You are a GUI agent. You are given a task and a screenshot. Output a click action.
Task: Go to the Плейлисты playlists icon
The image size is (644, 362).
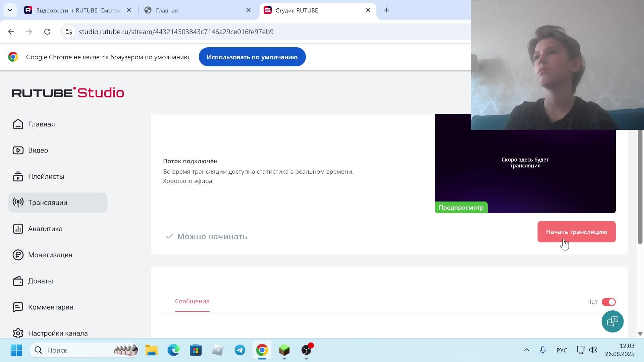[18, 176]
